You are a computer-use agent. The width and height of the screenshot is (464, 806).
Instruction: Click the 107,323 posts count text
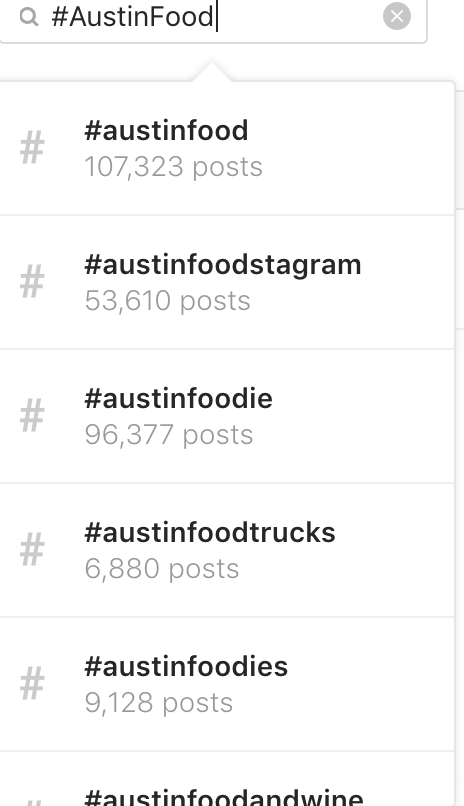(x=174, y=167)
